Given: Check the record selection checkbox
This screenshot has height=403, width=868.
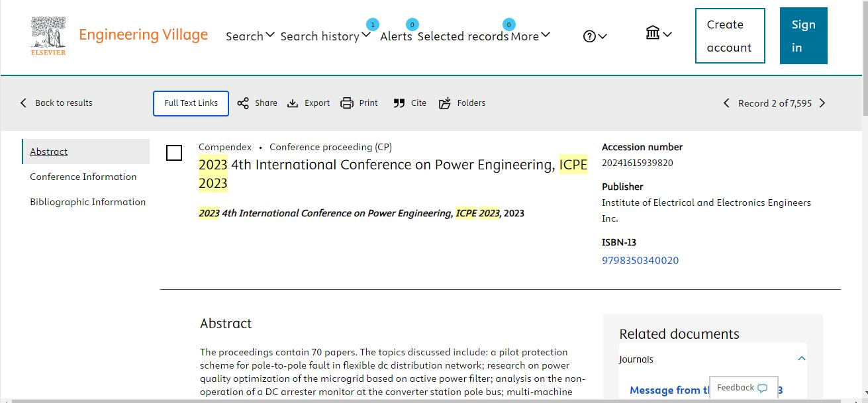Looking at the screenshot, I should tap(174, 153).
